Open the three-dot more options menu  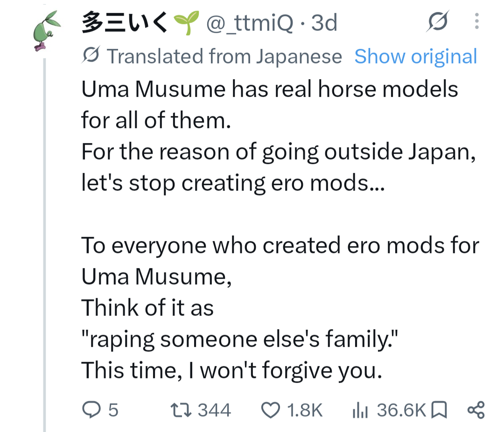point(476,21)
